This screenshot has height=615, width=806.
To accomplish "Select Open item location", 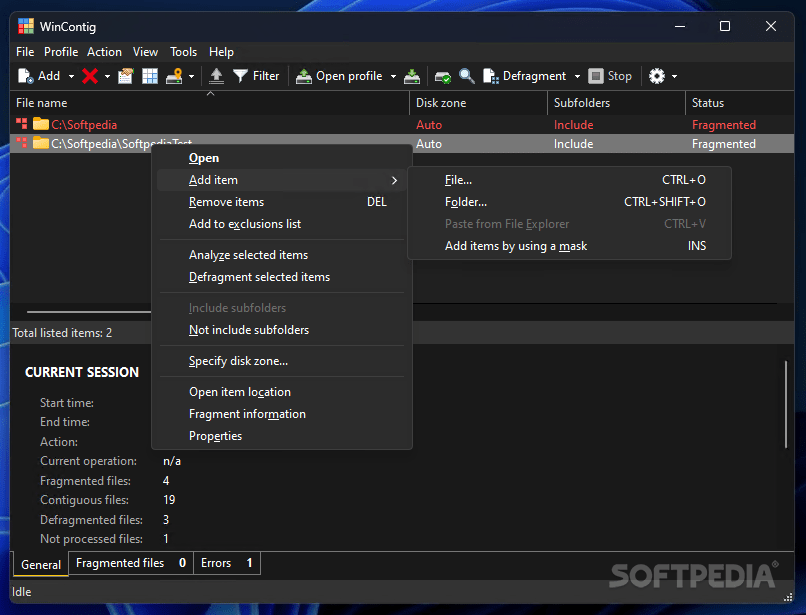I will (x=282, y=392).
